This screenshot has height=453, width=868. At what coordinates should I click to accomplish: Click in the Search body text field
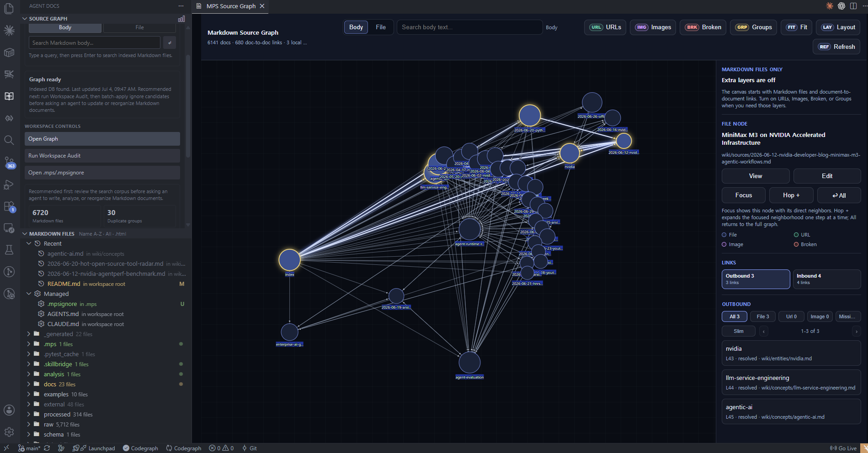(x=470, y=27)
